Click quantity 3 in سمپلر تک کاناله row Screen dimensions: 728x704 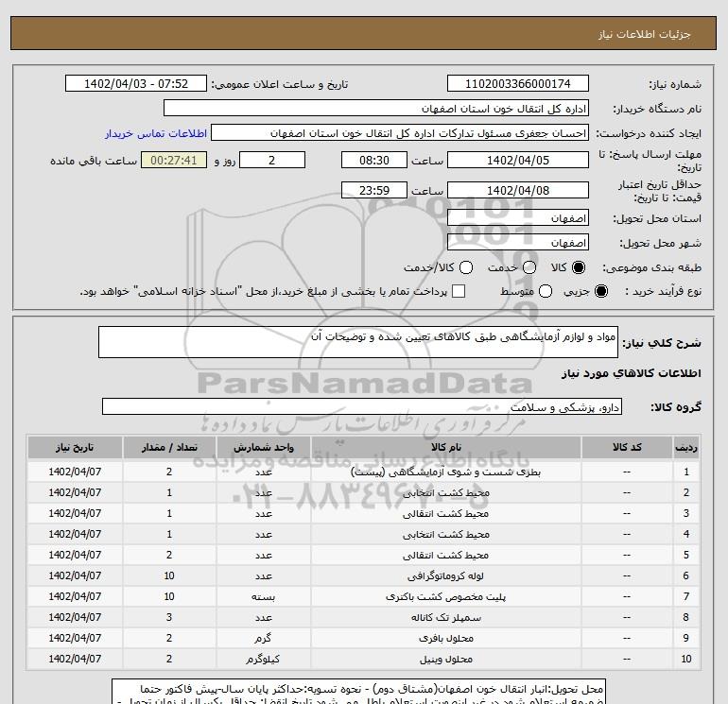click(169, 617)
